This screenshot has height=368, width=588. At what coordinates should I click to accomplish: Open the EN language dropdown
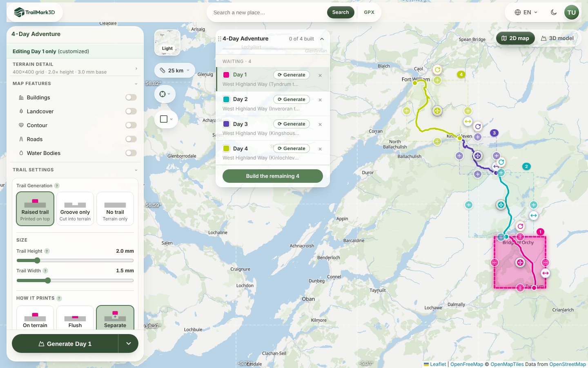click(x=526, y=12)
